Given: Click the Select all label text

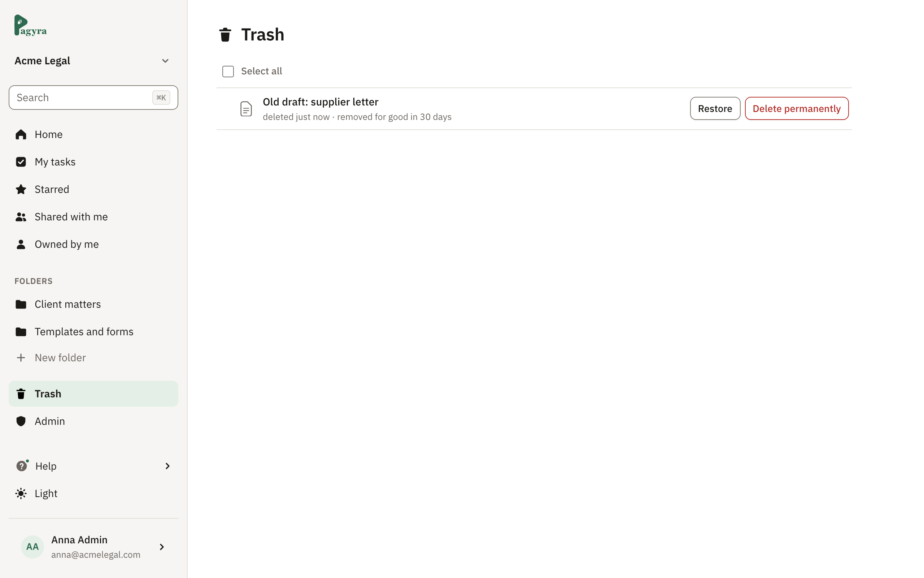Looking at the screenshot, I should click(262, 72).
